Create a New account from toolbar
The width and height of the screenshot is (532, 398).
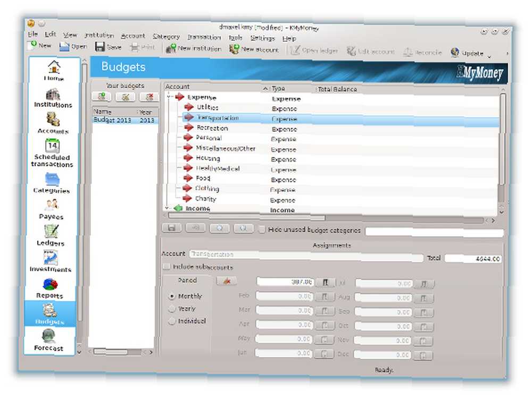pos(254,49)
